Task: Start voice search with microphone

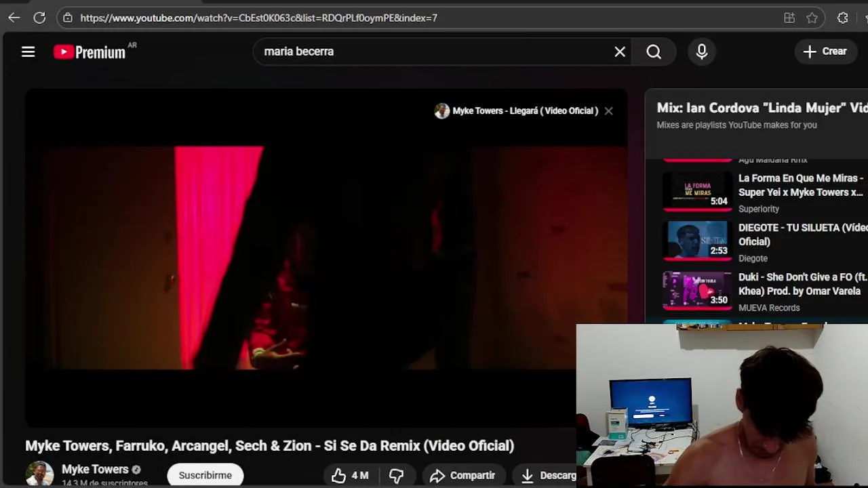Action: (702, 52)
